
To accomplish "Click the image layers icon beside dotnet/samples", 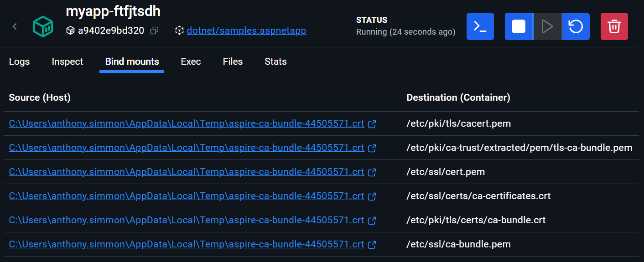I will (x=179, y=31).
